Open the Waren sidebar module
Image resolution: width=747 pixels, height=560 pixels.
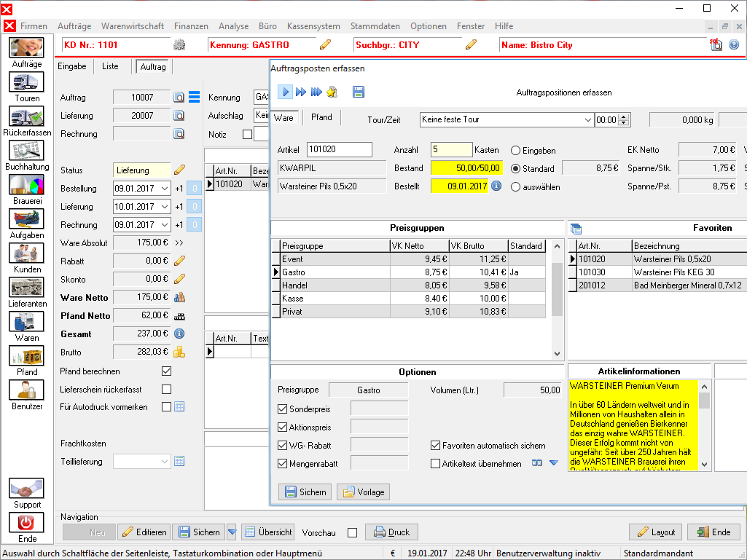[x=27, y=322]
